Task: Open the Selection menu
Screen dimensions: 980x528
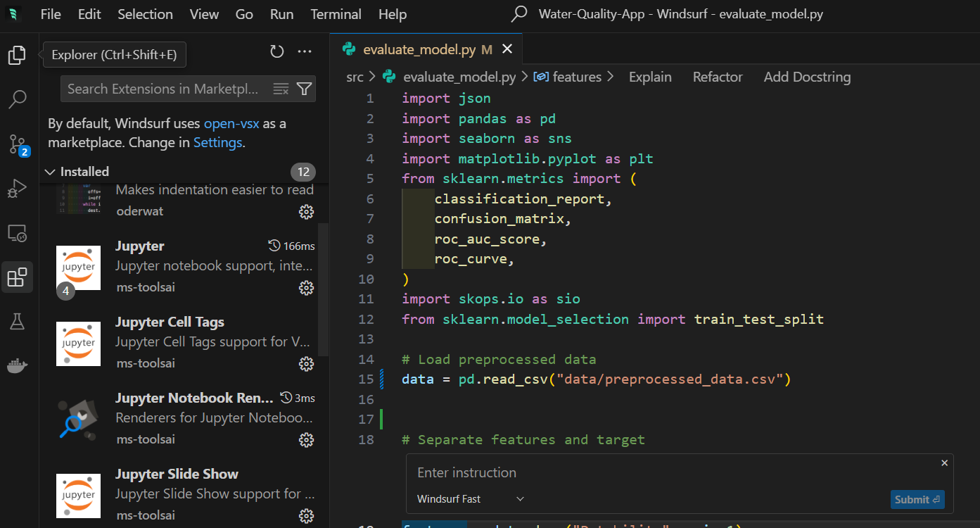Action: coord(146,14)
